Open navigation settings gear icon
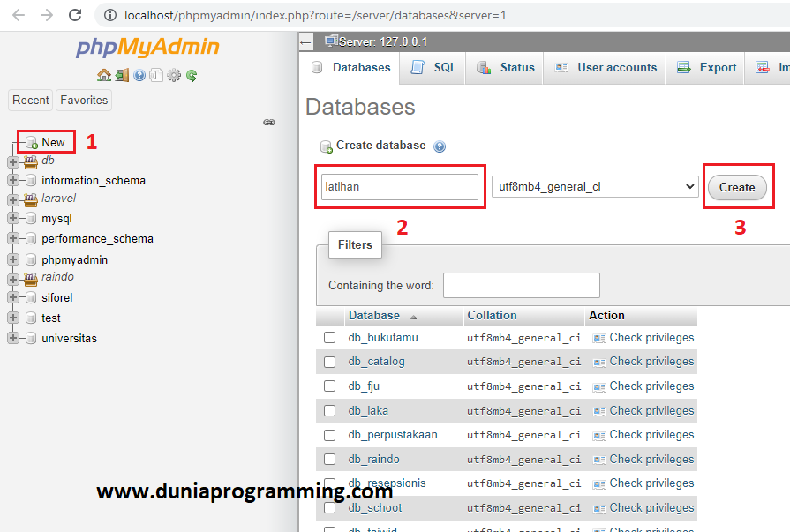Image resolution: width=790 pixels, height=532 pixels. [x=174, y=75]
